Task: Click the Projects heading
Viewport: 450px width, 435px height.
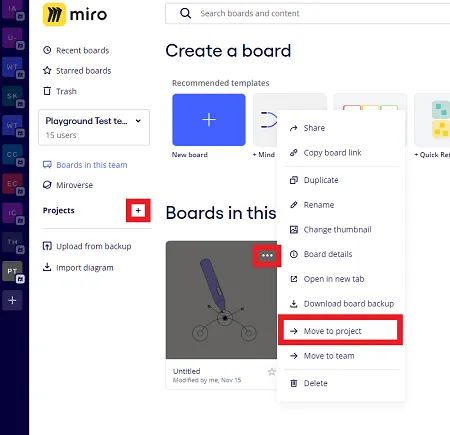Action: coord(59,211)
